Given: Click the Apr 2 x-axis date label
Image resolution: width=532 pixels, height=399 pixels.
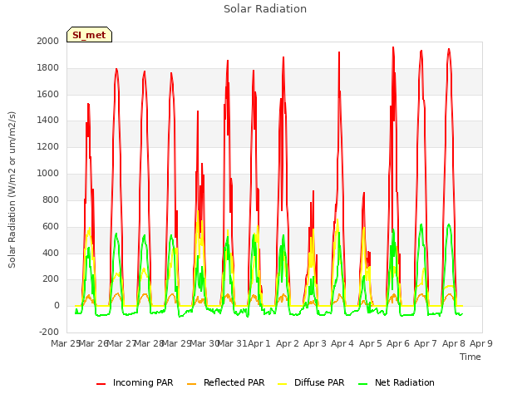Looking at the screenshot, I should [x=287, y=343].
